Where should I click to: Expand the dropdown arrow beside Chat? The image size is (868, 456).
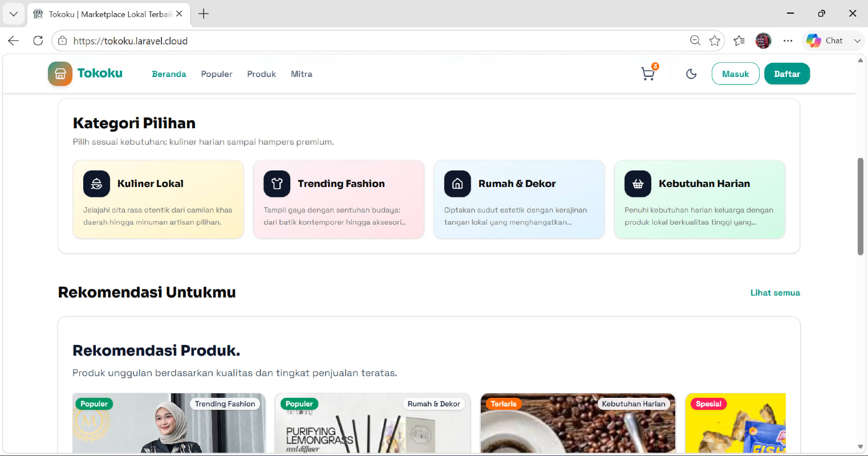[x=857, y=40]
